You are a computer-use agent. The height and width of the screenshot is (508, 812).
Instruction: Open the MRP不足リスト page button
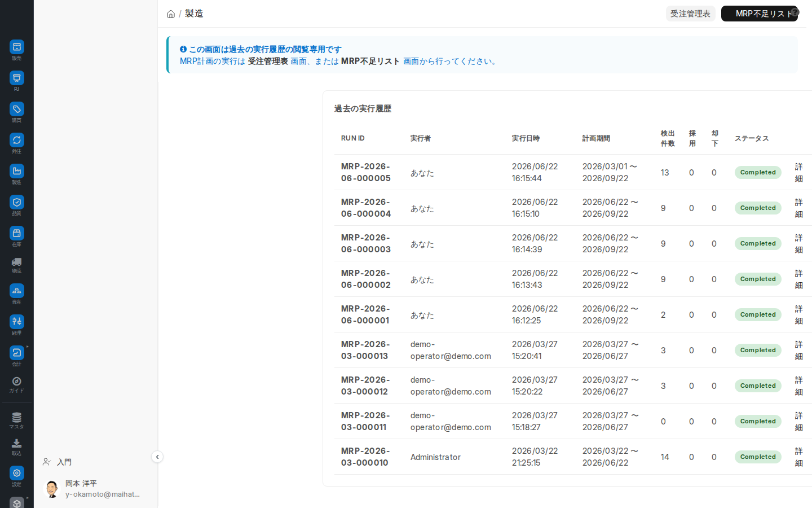(759, 14)
